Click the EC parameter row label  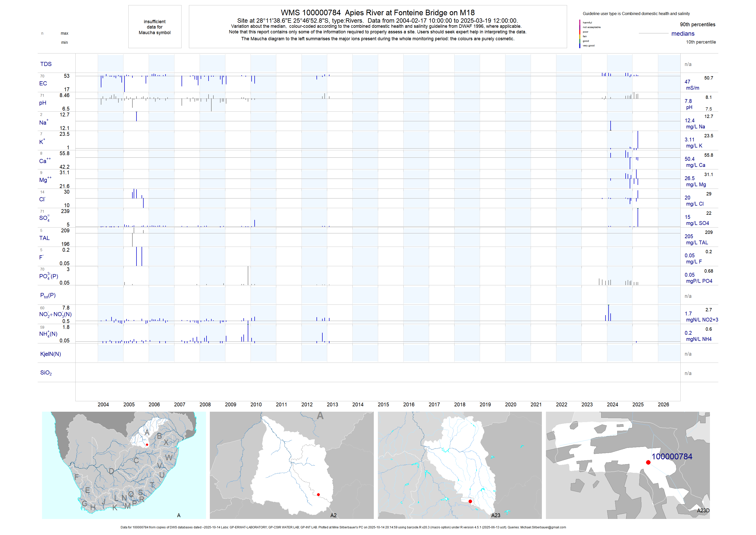pyautogui.click(x=43, y=83)
